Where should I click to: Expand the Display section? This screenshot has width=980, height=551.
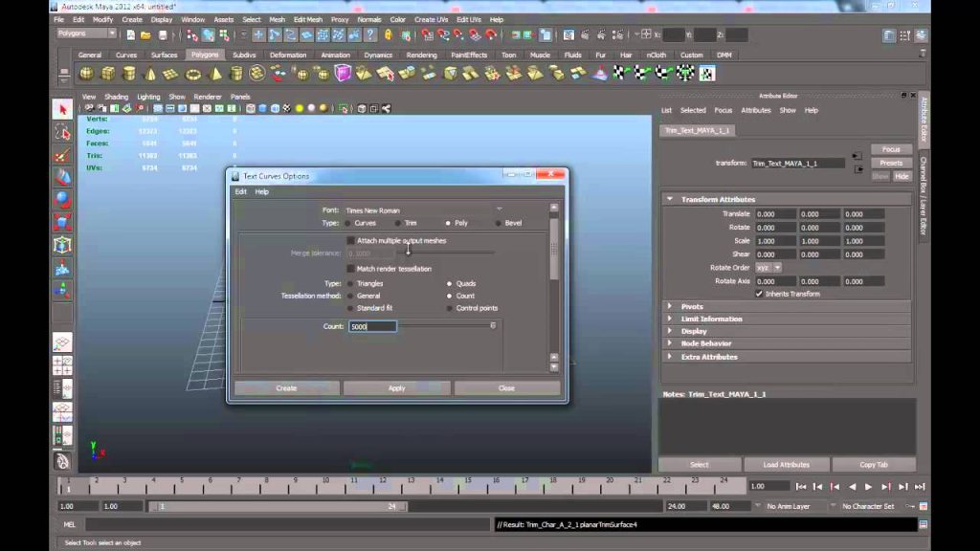point(670,331)
